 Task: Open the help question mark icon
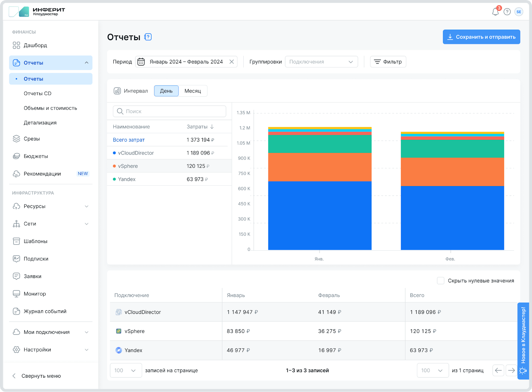click(507, 12)
